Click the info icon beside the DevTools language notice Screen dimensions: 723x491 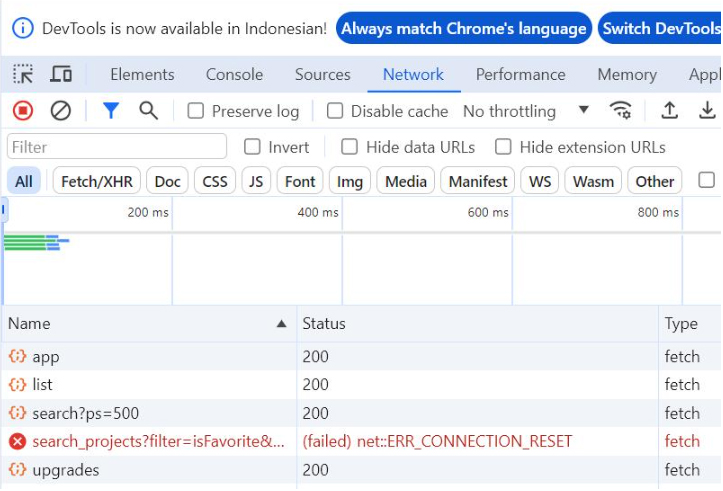(23, 28)
